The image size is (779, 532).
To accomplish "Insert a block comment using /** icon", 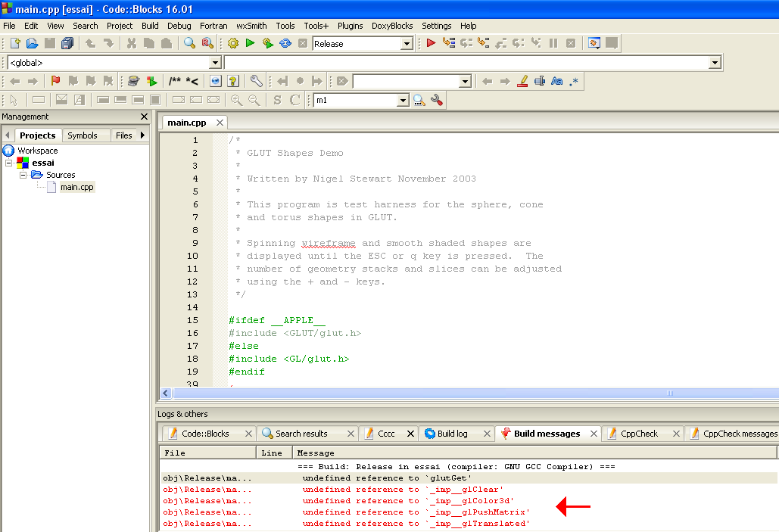I will [x=174, y=81].
